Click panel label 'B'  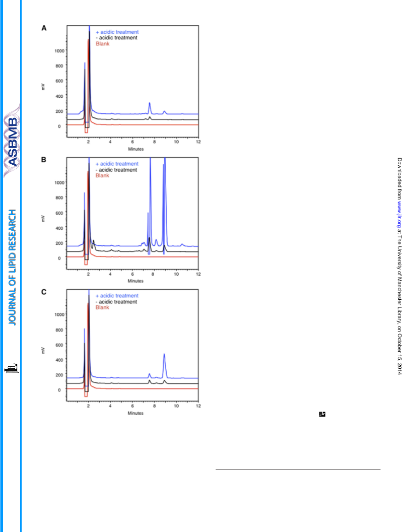tap(44, 160)
